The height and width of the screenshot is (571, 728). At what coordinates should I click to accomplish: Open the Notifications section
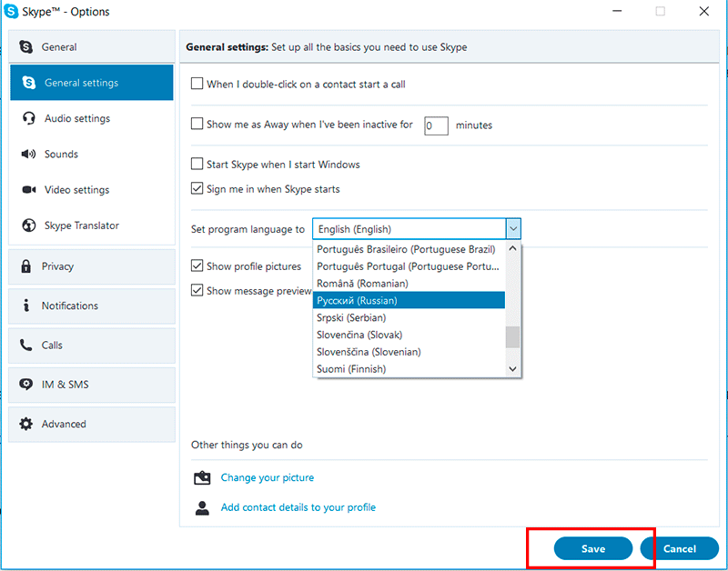[69, 306]
